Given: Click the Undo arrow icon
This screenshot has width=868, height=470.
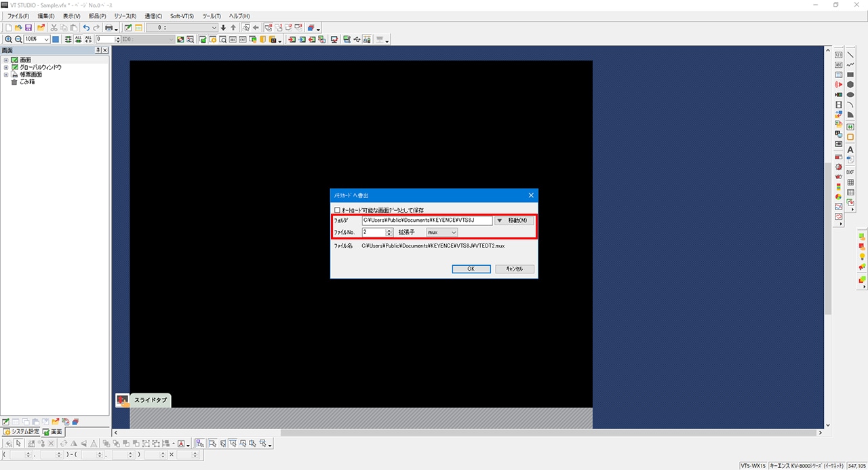Looking at the screenshot, I should click(x=86, y=28).
